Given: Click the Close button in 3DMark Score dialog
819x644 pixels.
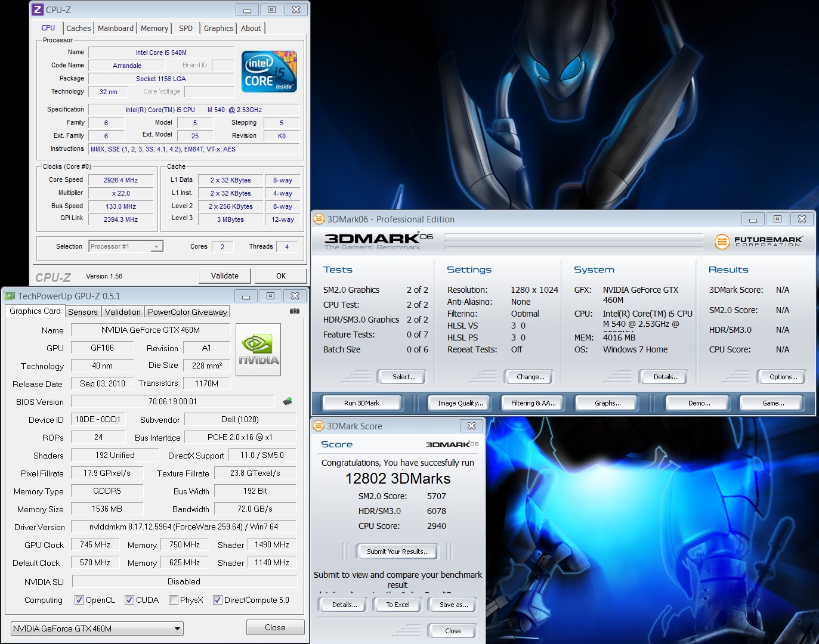Looking at the screenshot, I should (453, 631).
